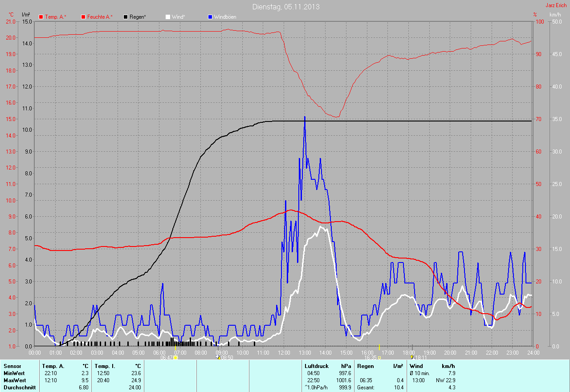Select the 'Feuchte A.*' legend label

[x=100, y=17]
